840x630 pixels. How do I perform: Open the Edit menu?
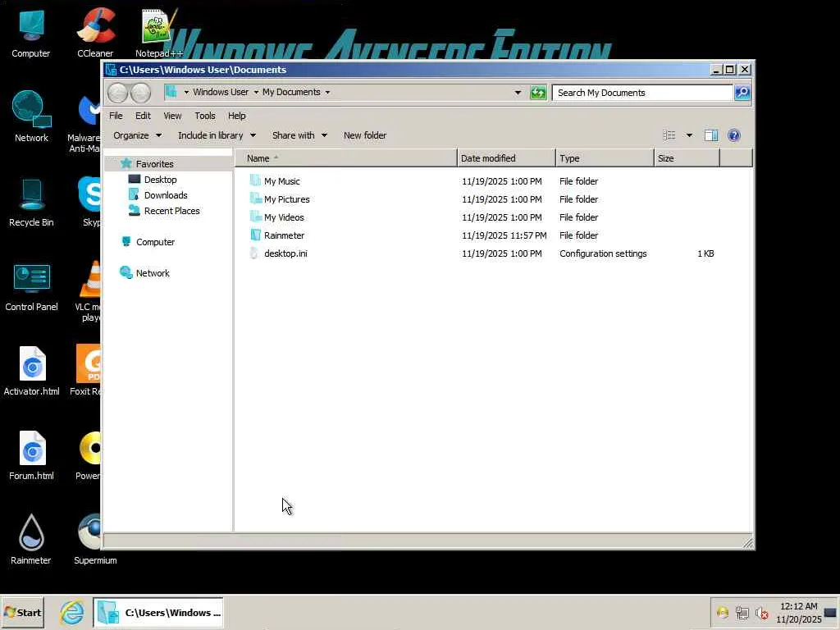pyautogui.click(x=143, y=116)
